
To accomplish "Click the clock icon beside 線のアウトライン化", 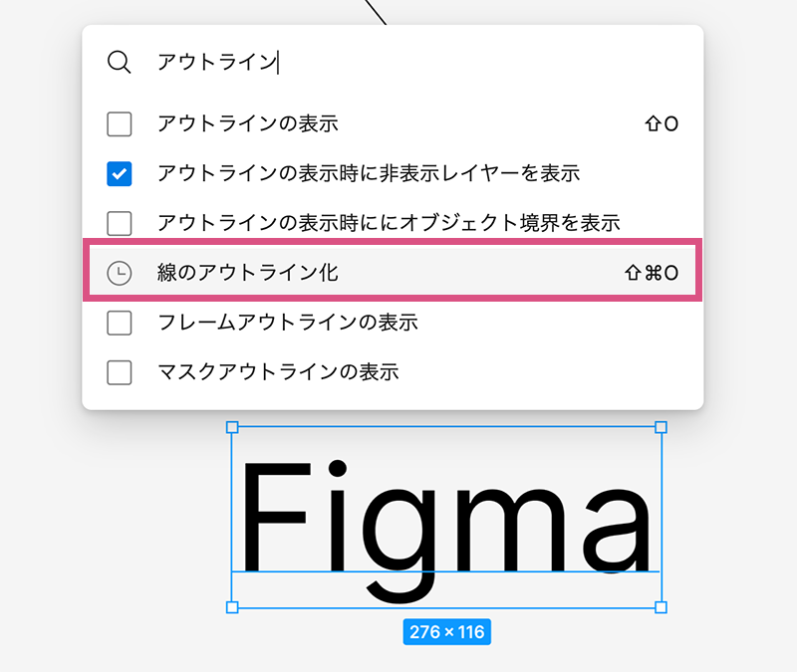I will (120, 273).
